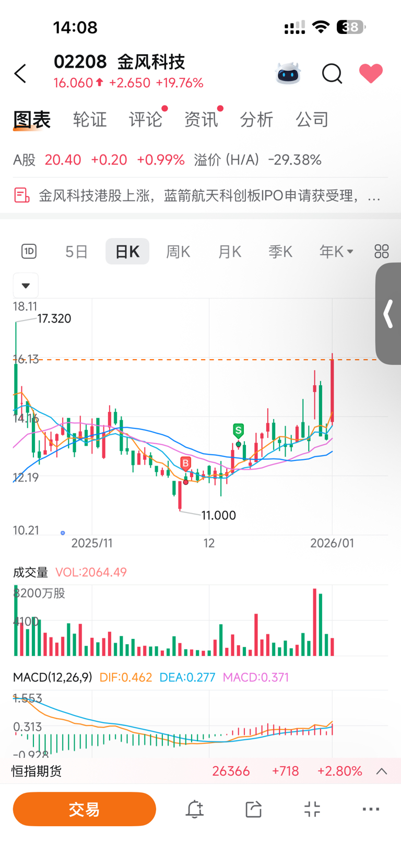Tap the collapse fullscreen arrows icon
Image resolution: width=401 pixels, height=868 pixels.
[312, 809]
